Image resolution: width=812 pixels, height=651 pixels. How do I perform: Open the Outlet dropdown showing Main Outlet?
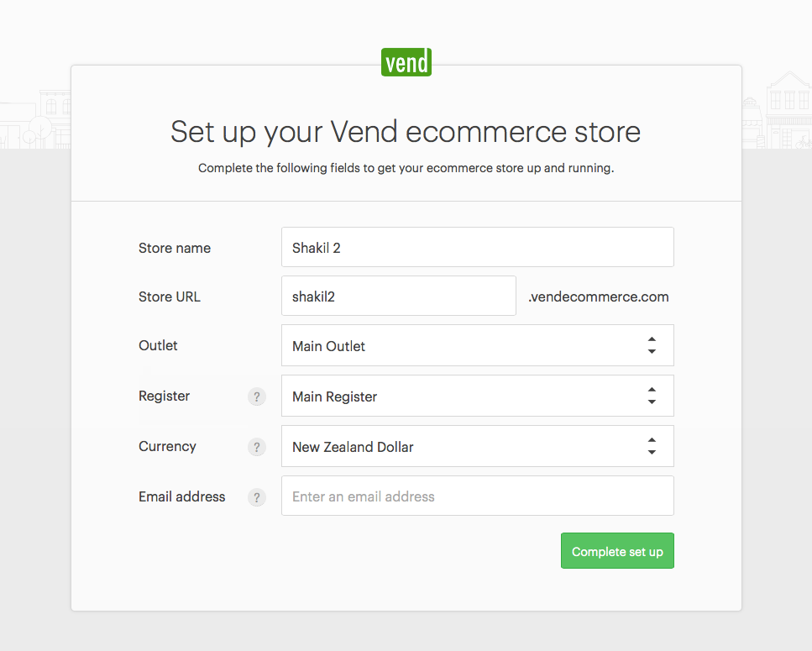(x=478, y=345)
